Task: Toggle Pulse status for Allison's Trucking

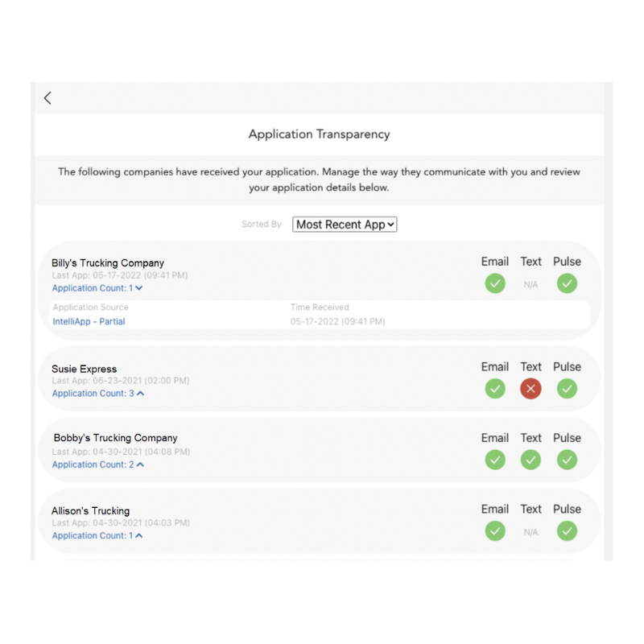Action: pos(567,531)
